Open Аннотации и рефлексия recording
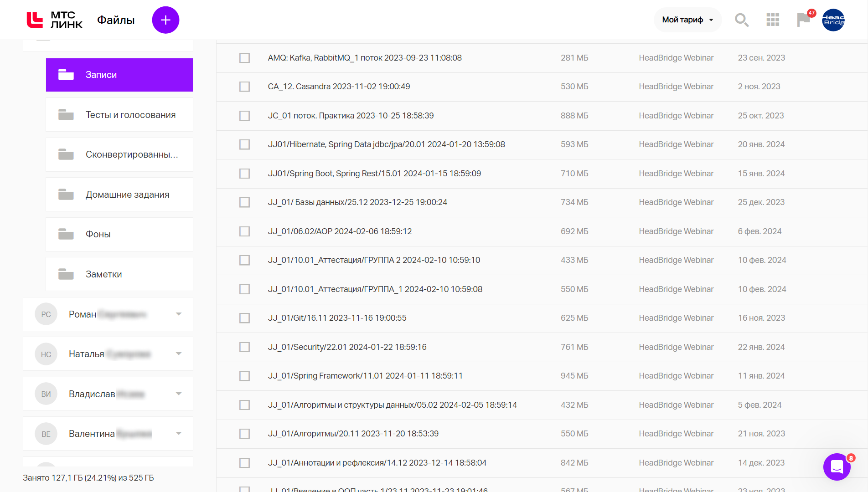868x492 pixels. point(377,463)
